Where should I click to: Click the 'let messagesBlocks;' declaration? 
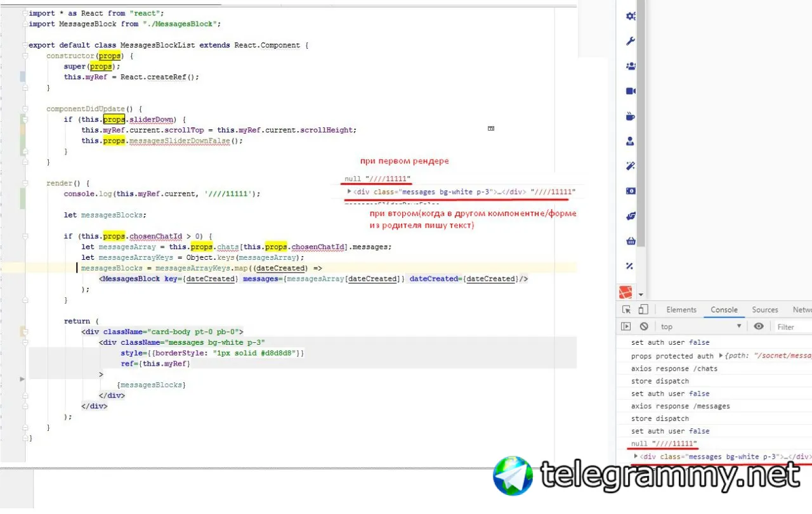pos(105,215)
